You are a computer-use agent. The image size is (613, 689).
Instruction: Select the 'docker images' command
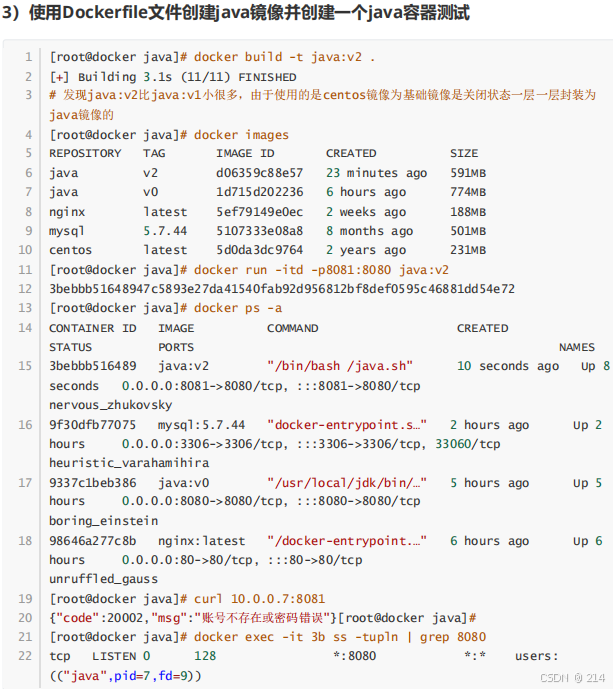click(241, 135)
